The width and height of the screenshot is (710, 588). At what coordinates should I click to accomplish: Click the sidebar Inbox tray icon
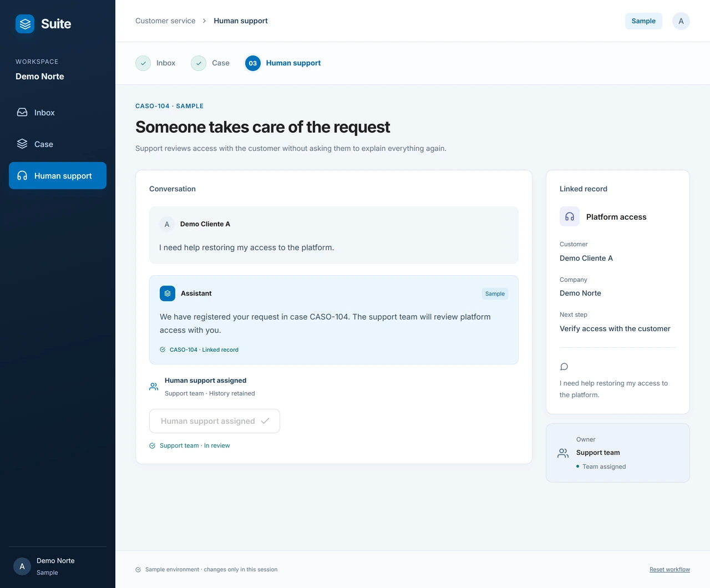click(x=22, y=113)
